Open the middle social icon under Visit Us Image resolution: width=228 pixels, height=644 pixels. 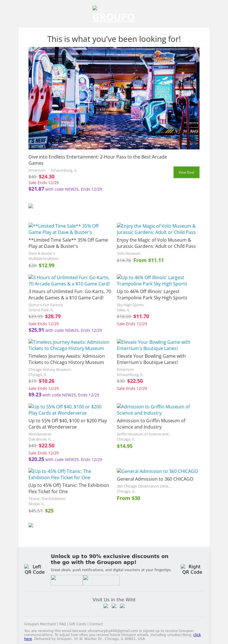click(x=114, y=606)
